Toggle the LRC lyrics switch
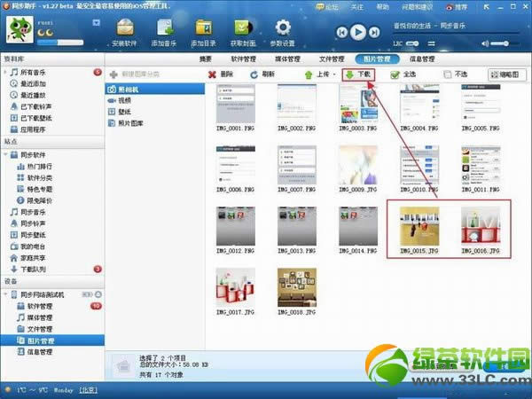Viewport: 532px width, 399px height. click(x=412, y=43)
